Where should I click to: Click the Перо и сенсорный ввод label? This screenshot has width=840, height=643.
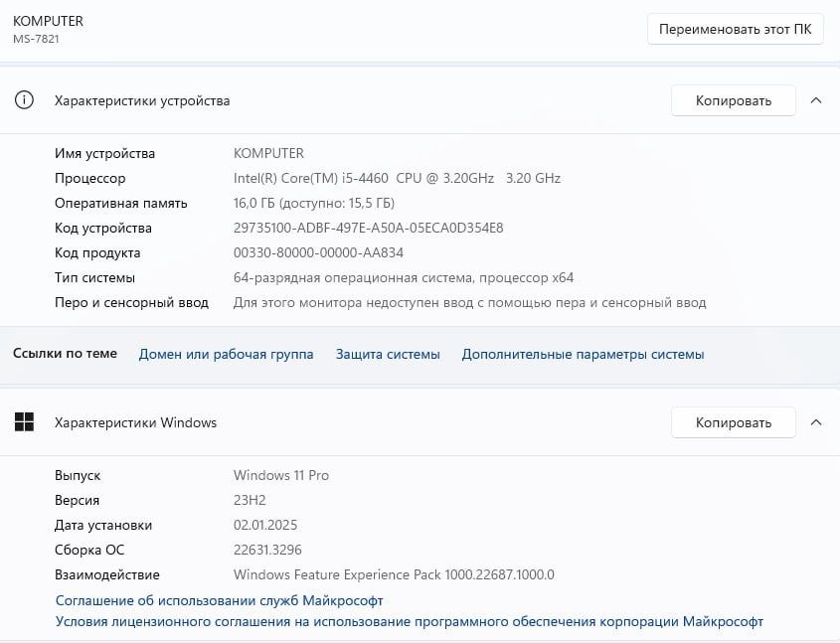pyautogui.click(x=131, y=302)
